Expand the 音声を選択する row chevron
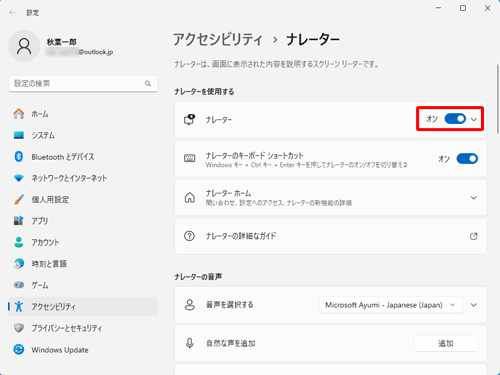The height and width of the screenshot is (375, 500). 474,305
